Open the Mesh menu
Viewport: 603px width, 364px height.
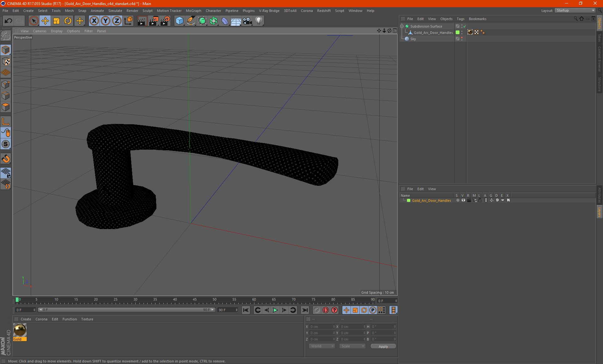(x=69, y=11)
